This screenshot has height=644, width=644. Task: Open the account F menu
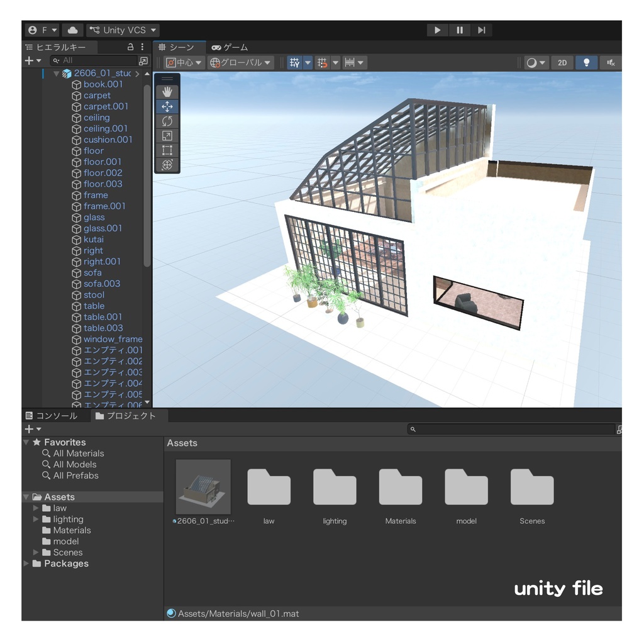[x=42, y=30]
